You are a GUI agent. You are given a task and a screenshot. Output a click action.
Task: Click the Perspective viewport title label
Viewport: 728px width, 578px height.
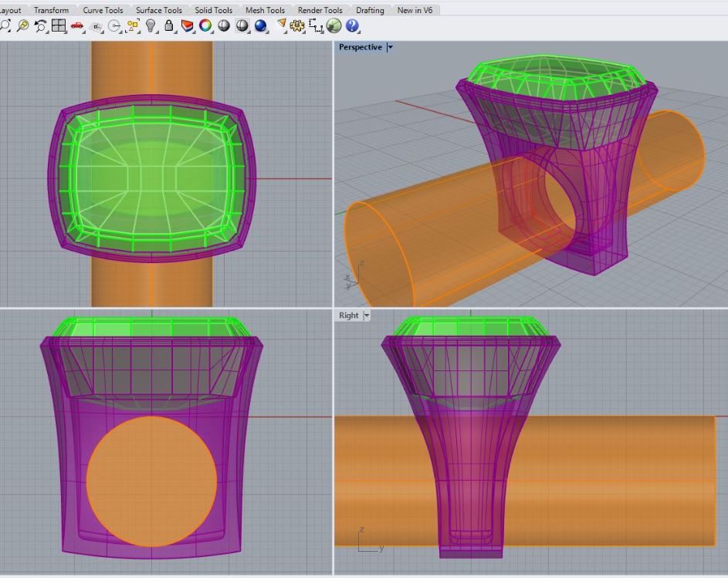click(x=360, y=47)
